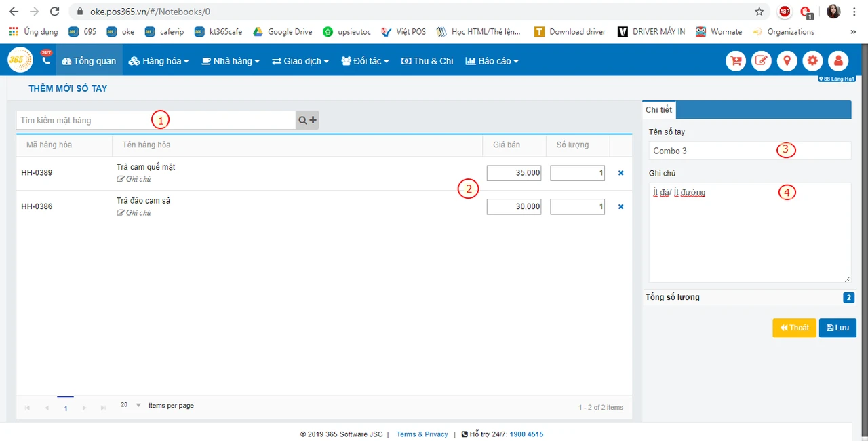
Task: Expand the Giao dịch dropdown menu
Action: click(300, 61)
